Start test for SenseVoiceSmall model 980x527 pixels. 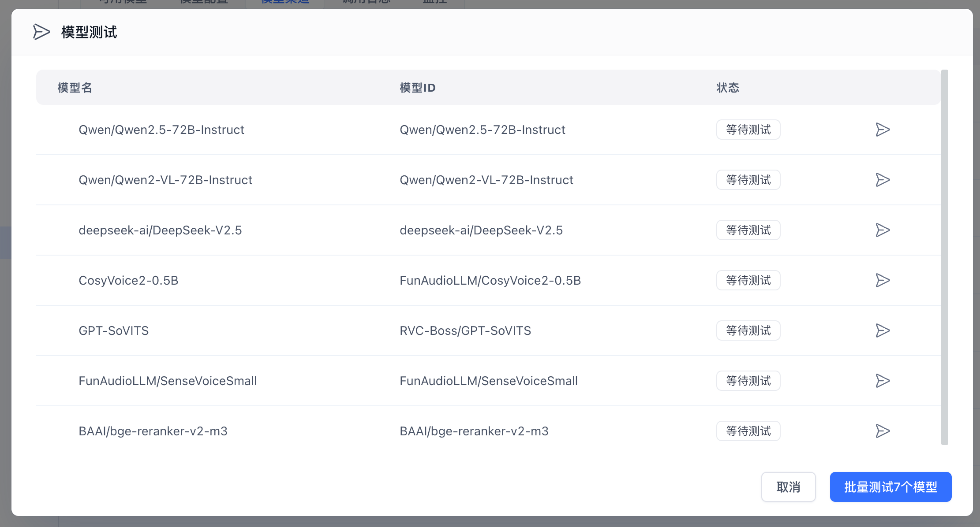click(882, 381)
